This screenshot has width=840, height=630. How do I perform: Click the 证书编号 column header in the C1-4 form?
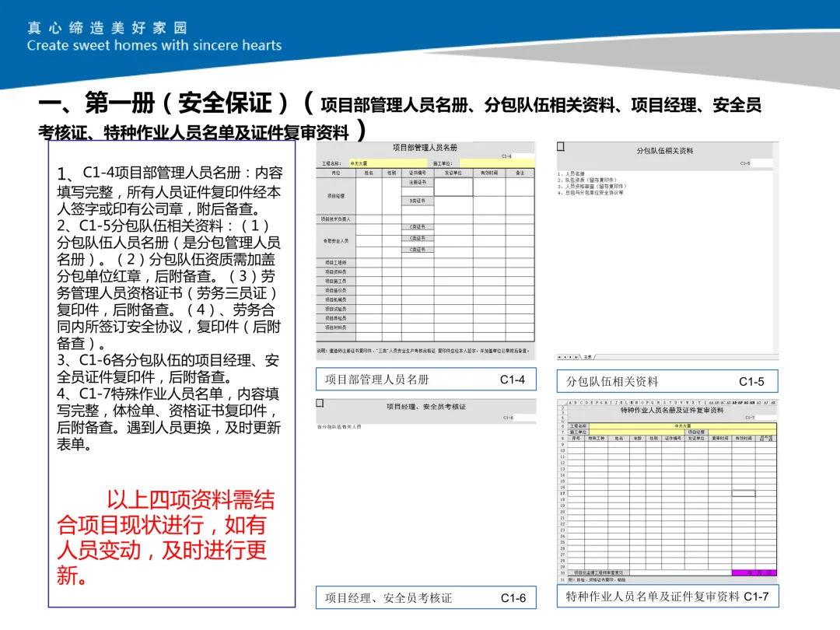(418, 173)
